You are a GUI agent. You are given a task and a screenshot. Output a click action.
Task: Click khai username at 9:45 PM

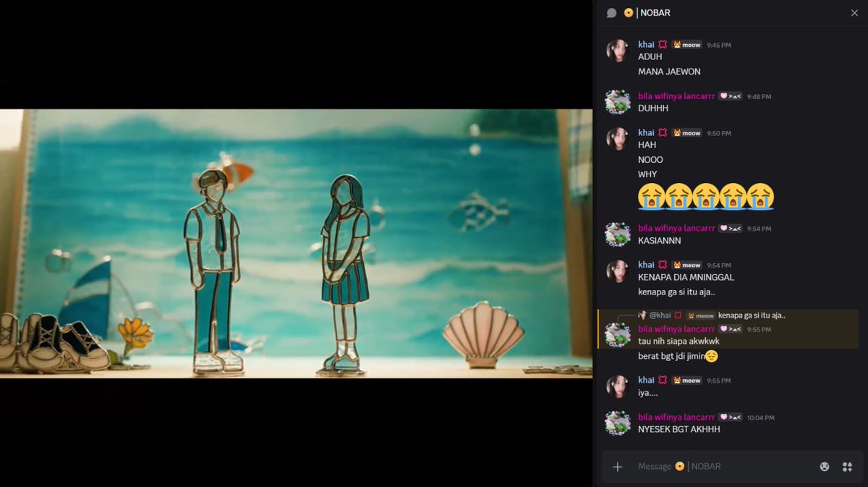coord(646,45)
